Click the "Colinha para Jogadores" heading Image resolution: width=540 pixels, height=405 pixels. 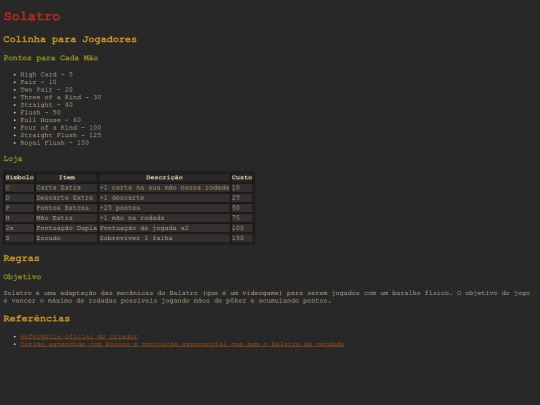pos(70,39)
